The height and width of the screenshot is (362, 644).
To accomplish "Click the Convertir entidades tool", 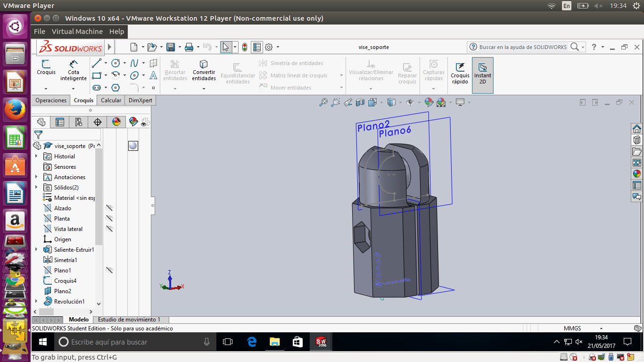I will [x=204, y=70].
